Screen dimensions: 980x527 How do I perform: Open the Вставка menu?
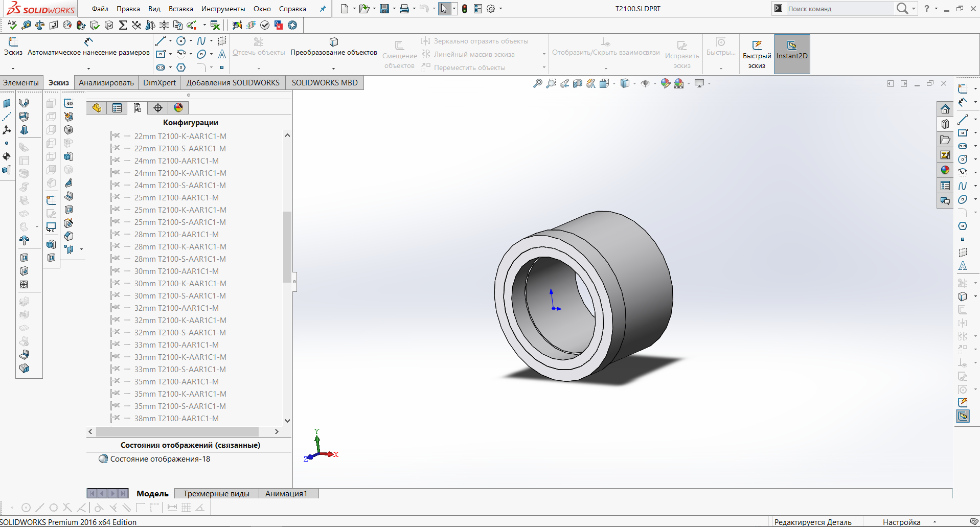tap(181, 9)
